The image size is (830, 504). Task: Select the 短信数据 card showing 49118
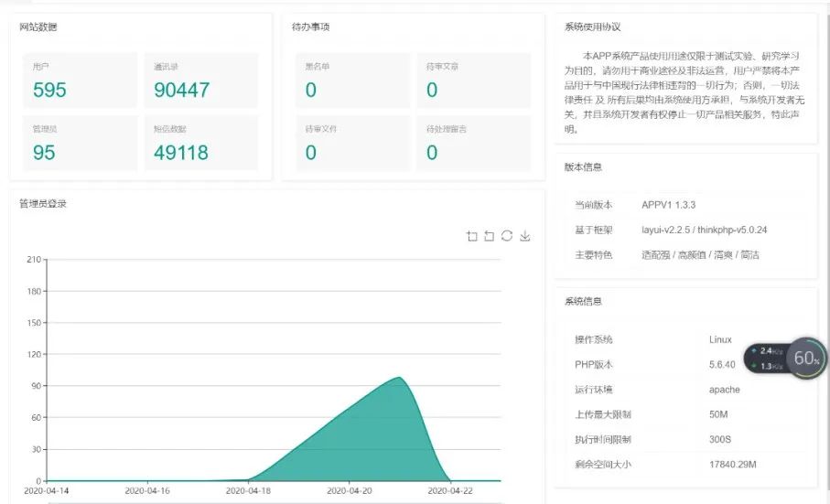(200, 143)
